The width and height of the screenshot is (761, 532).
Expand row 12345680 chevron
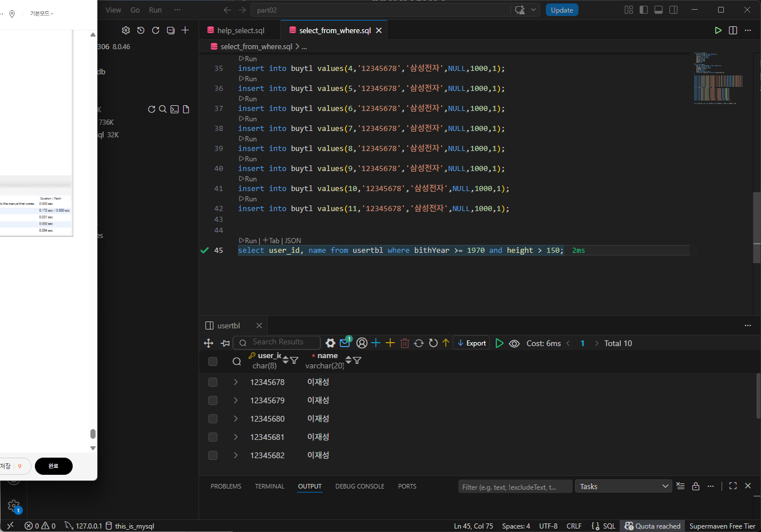point(236,419)
